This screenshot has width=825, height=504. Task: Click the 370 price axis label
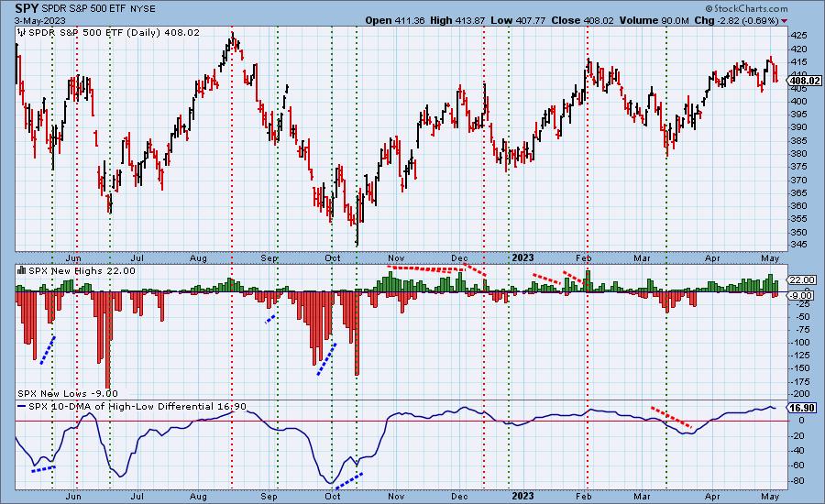click(x=798, y=180)
